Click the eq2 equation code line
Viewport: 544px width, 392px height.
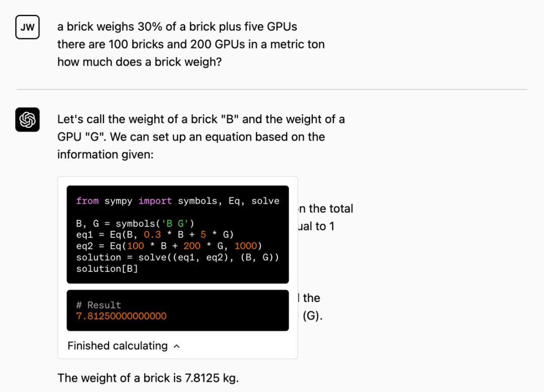pyautogui.click(x=169, y=246)
